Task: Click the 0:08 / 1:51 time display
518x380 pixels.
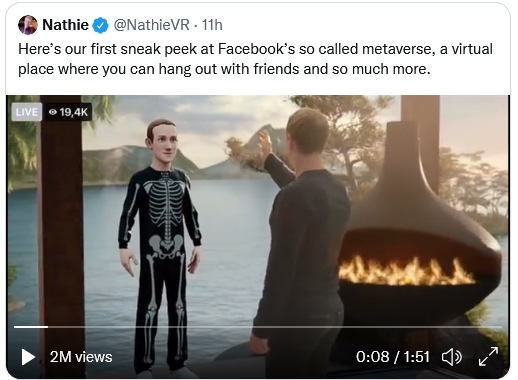Action: tap(393, 357)
